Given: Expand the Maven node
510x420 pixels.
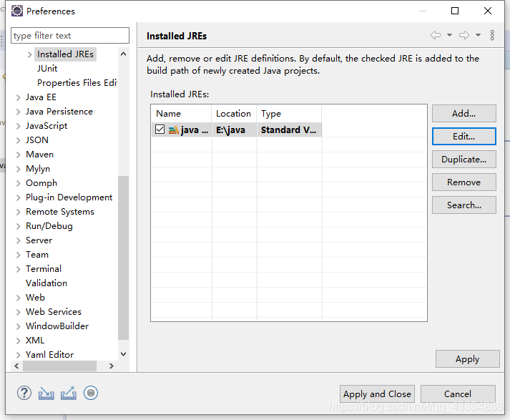Looking at the screenshot, I should pyautogui.click(x=18, y=155).
